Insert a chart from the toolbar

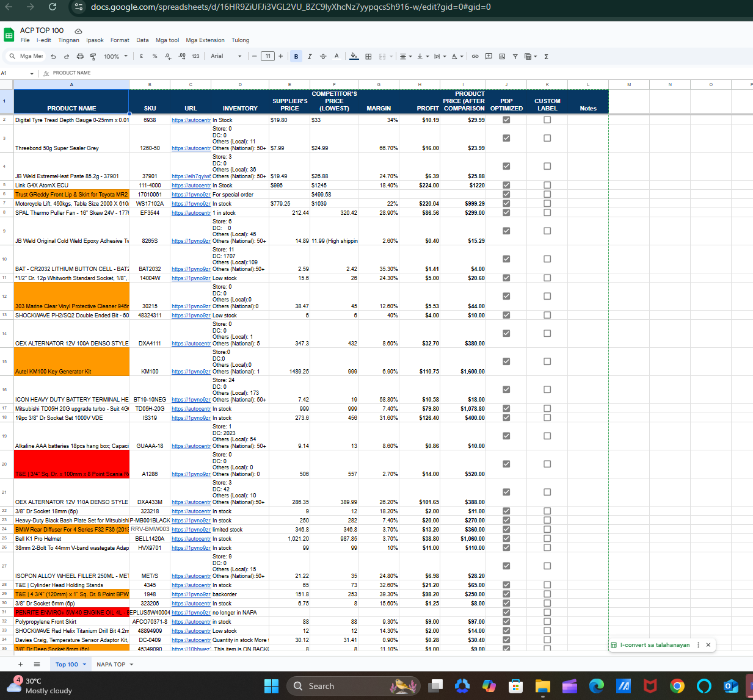[x=502, y=56]
